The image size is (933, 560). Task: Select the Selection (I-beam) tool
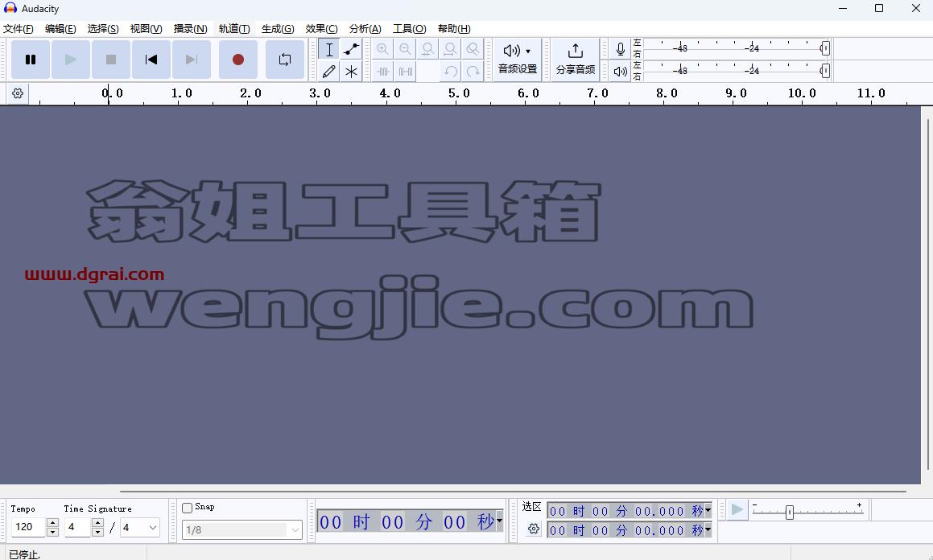point(329,49)
